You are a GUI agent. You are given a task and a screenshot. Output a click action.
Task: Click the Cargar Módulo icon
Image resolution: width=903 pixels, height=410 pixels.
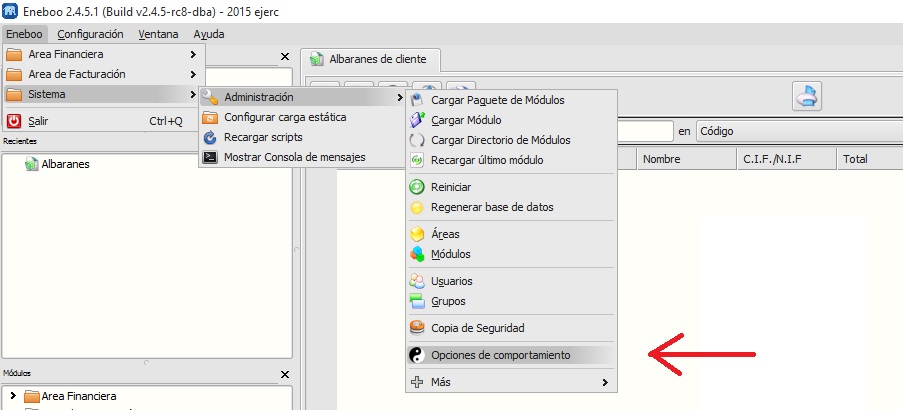pyautogui.click(x=416, y=120)
